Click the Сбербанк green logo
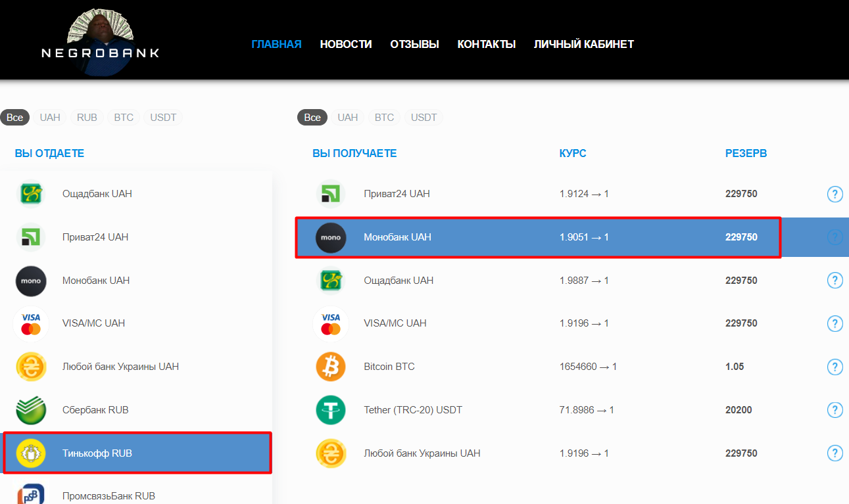849x504 pixels. [x=31, y=410]
